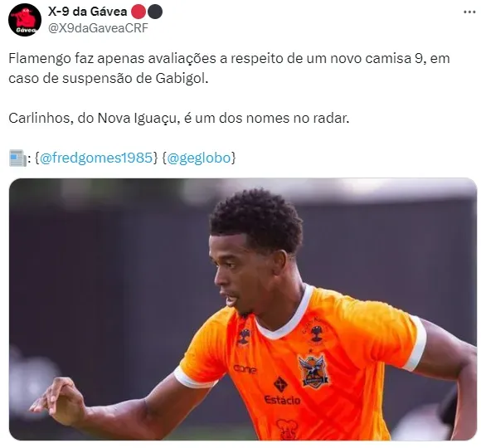Open the X-9 da Gávea display name
The width and height of the screenshot is (481, 448).
(x=87, y=12)
